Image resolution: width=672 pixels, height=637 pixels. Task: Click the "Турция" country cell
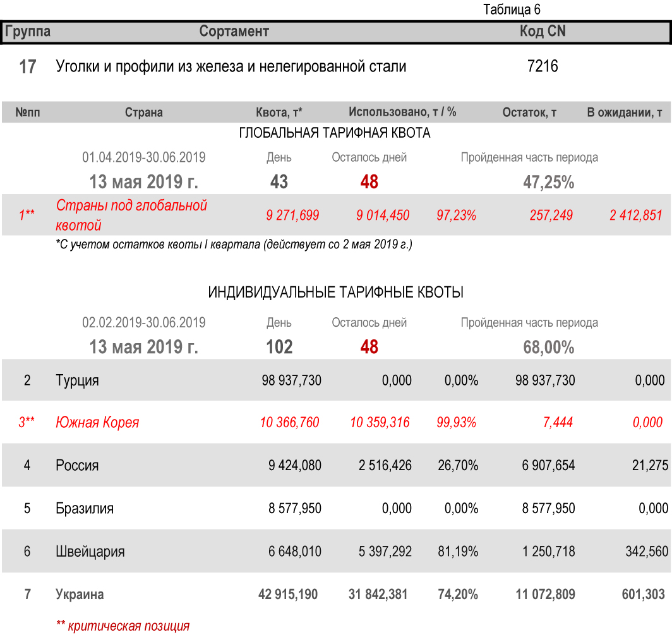77,380
